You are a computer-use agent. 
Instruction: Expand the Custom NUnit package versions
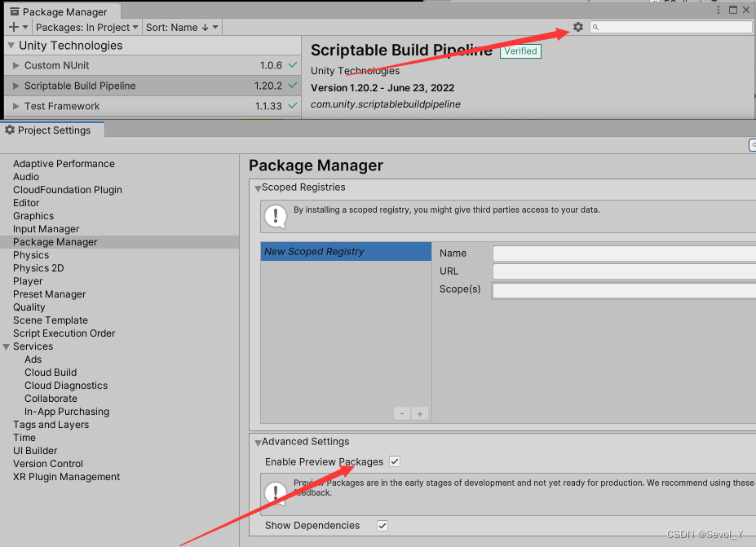click(16, 65)
